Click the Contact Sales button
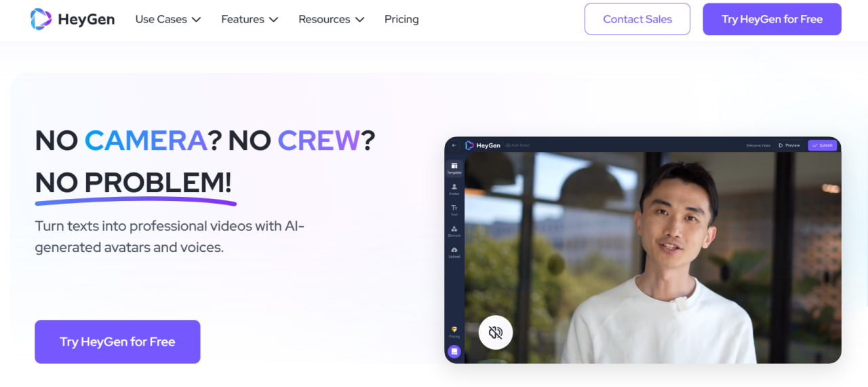This screenshot has height=387, width=868. point(637,19)
